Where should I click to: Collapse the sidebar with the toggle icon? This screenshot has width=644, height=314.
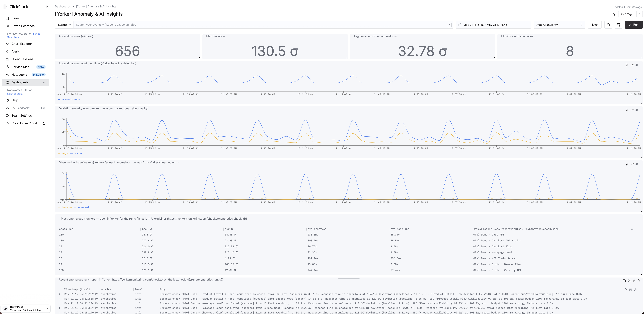pos(47,7)
